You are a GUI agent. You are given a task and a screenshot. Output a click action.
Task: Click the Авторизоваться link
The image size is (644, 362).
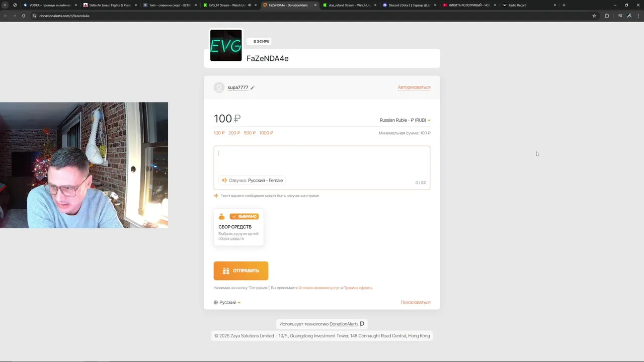click(414, 87)
